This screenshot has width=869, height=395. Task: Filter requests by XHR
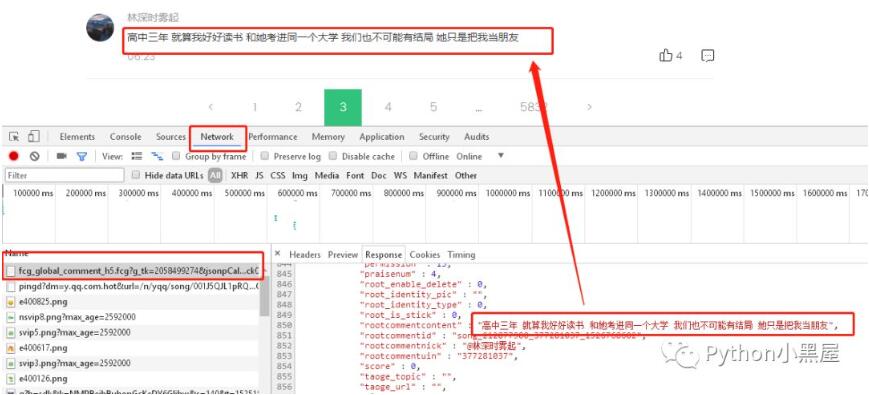tap(239, 176)
